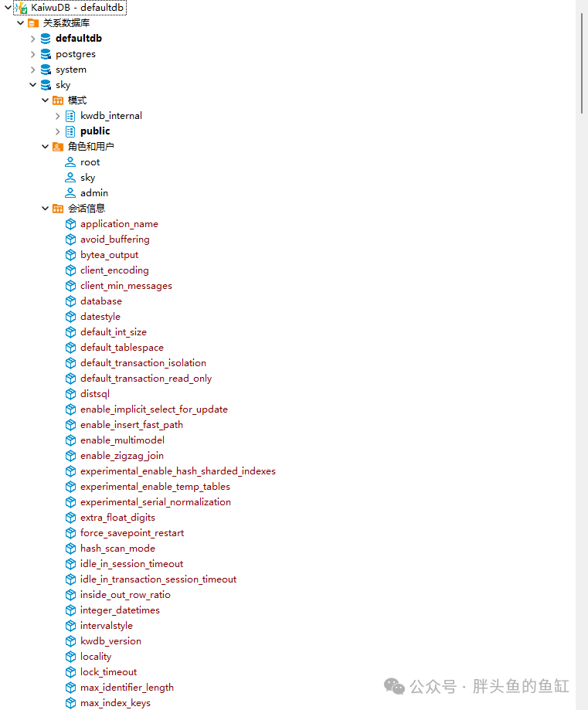Select client_min_messages session parameter
This screenshot has height=710, width=588.
(126, 286)
